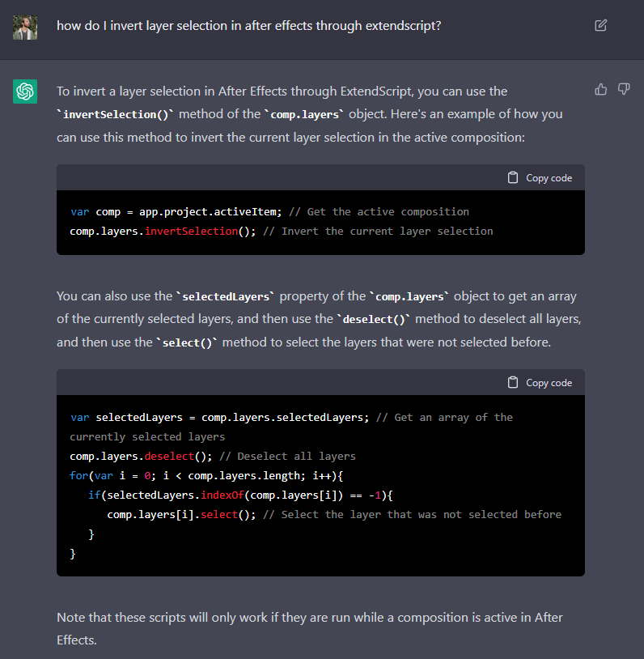644x659 pixels.
Task: Copy code of the invertSelection snippet
Action: 540,178
